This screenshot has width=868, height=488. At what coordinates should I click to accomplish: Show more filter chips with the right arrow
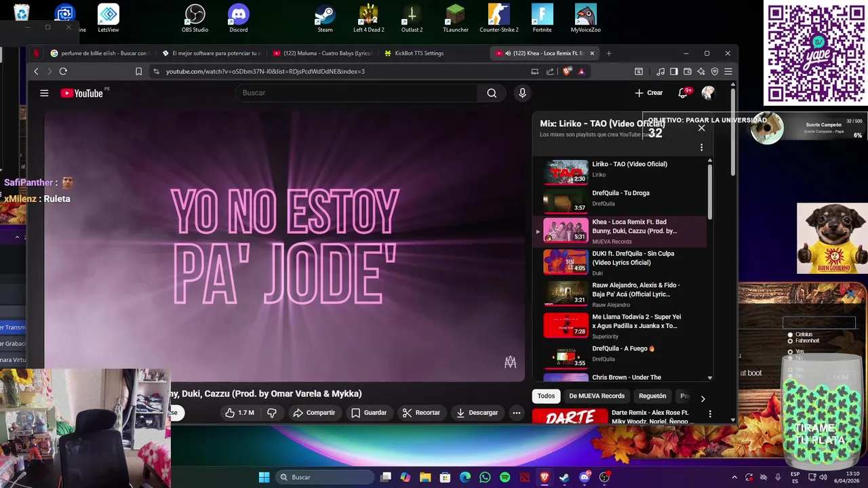click(x=703, y=399)
